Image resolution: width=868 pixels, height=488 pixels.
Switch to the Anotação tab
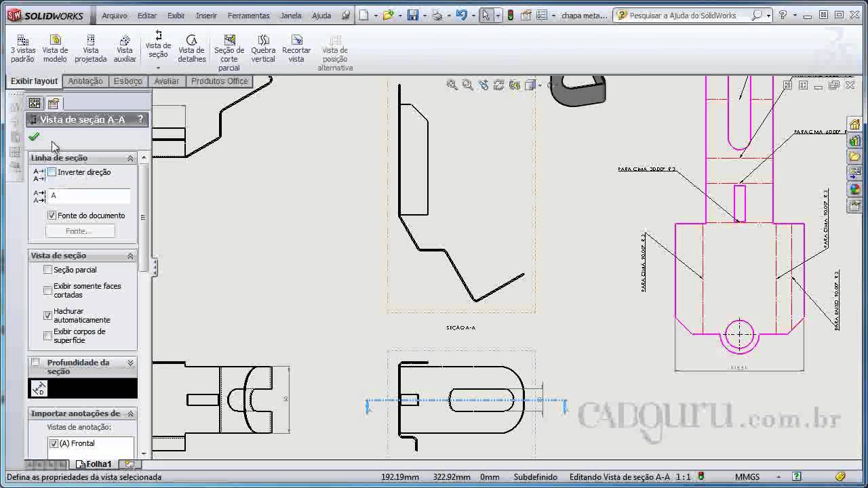pos(85,81)
